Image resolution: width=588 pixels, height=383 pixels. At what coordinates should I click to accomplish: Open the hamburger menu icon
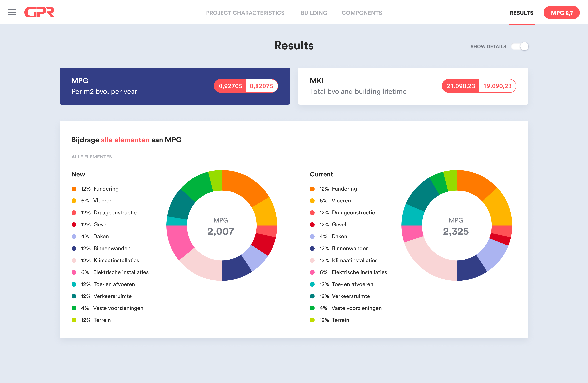click(12, 12)
